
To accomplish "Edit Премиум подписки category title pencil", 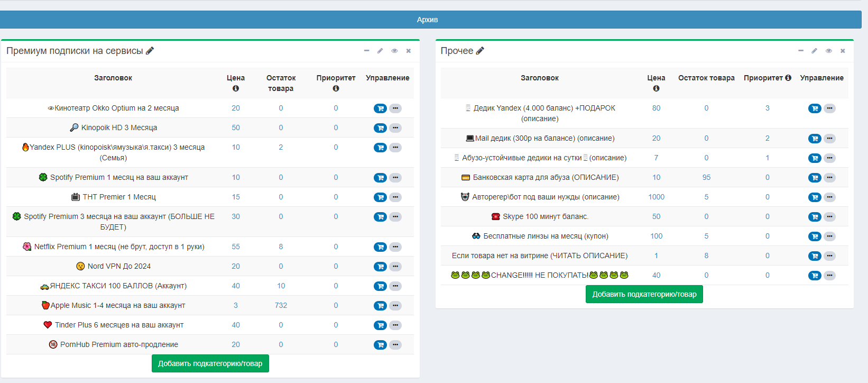I will [x=150, y=51].
